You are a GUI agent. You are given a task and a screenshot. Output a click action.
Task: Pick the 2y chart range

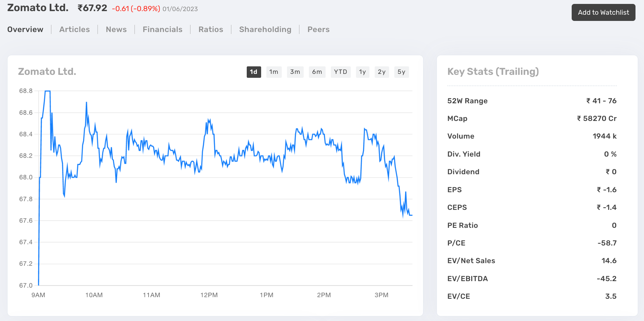click(x=382, y=72)
